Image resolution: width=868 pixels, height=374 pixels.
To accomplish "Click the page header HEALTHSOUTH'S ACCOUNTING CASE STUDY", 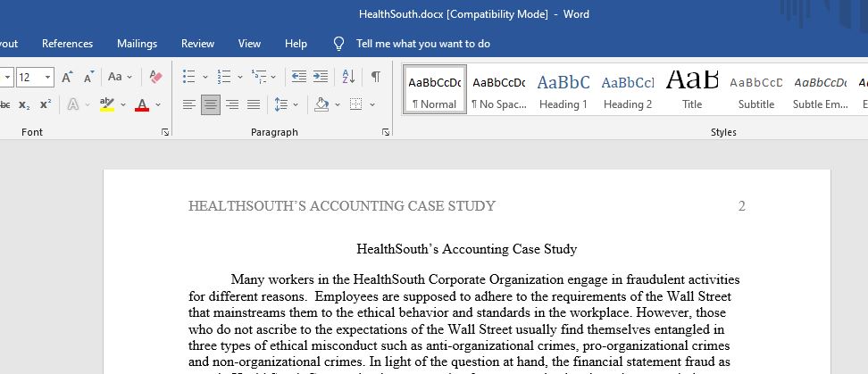I will 341,206.
